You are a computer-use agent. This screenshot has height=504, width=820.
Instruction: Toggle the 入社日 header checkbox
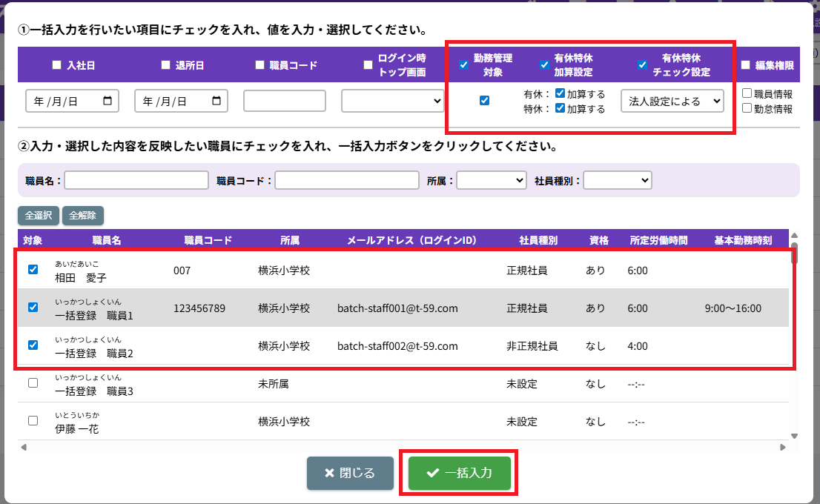coord(57,65)
